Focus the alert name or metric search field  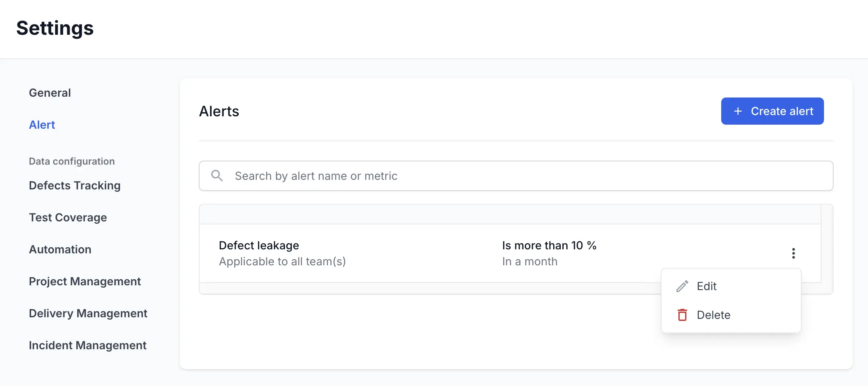(x=520, y=176)
